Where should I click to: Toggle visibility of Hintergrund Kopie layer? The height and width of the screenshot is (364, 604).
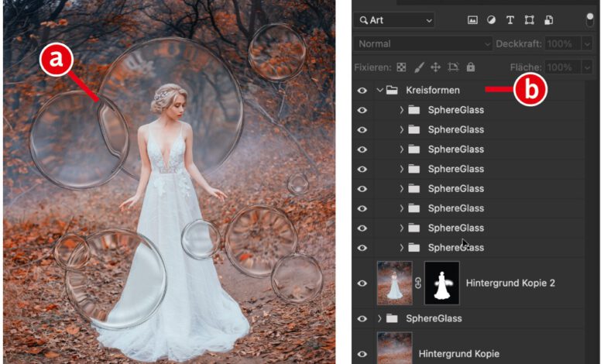click(x=362, y=353)
